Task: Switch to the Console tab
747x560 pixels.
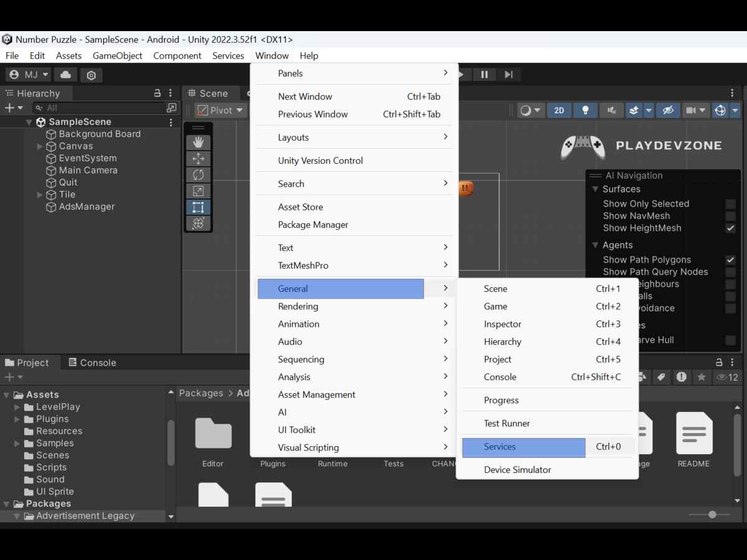Action: tap(92, 363)
